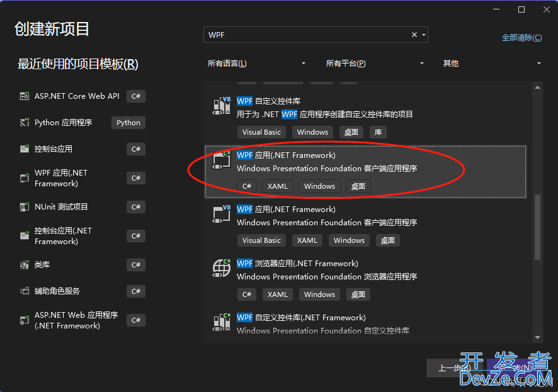Select VB WPF 自定义控件库 template title
The image size is (558, 392).
click(269, 101)
